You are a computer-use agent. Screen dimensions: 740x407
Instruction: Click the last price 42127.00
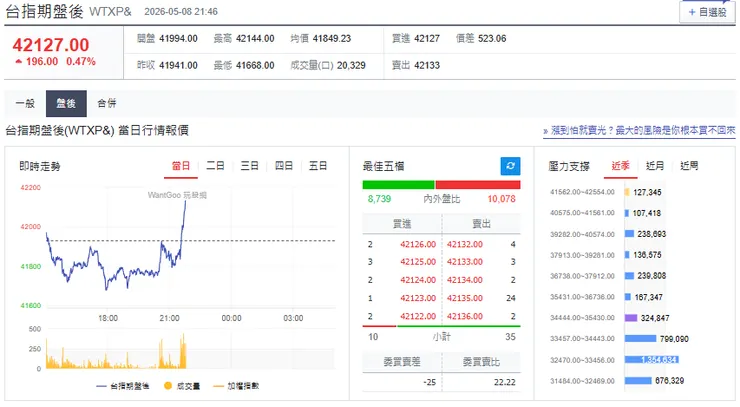(x=50, y=45)
